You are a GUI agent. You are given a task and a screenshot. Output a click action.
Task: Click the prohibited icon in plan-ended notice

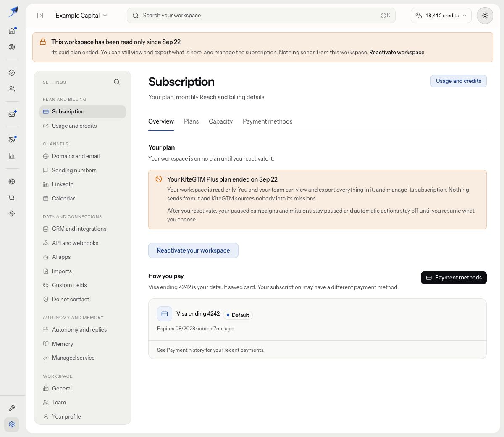point(159,179)
